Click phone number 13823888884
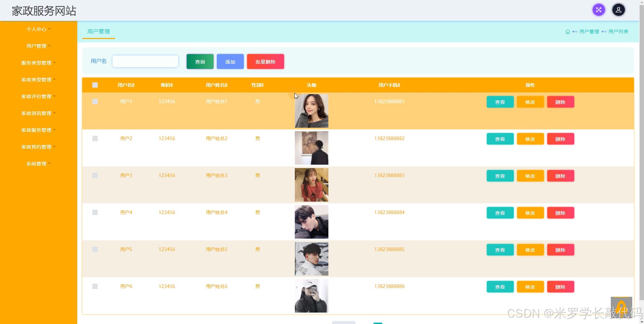Screen dimensions: 644x324 click(x=389, y=212)
